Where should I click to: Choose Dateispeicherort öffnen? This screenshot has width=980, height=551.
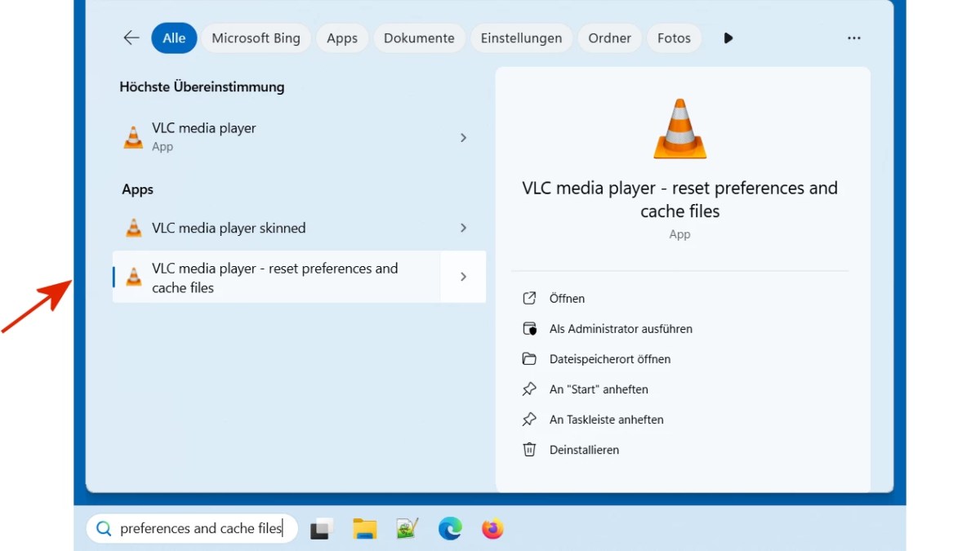(x=610, y=359)
